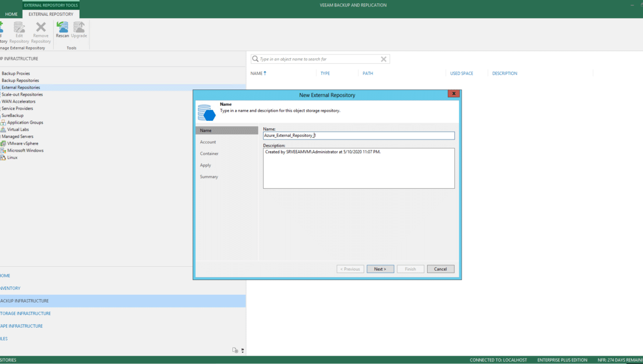The width and height of the screenshot is (643, 364).
Task: Click the Microsoft Windows tree icon
Action: coord(3,150)
